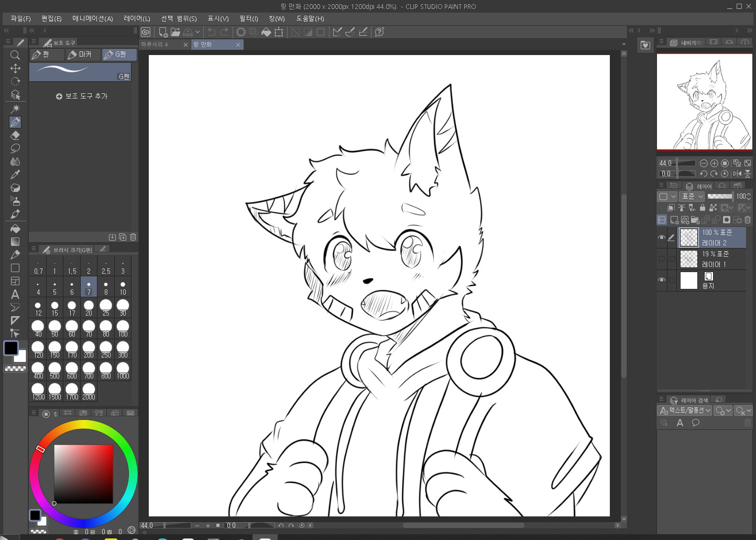The image size is (756, 540).
Task: Click the Scale/Rotate transform icon
Action: click(x=279, y=32)
